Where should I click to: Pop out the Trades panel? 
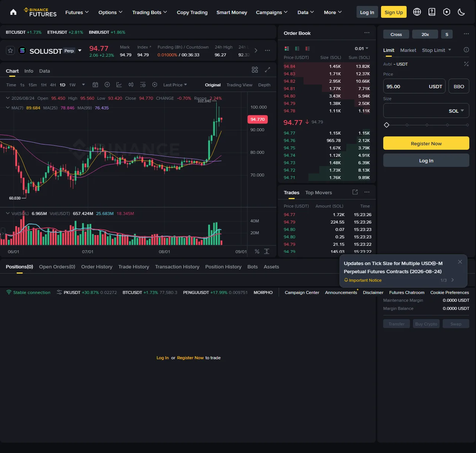(355, 192)
